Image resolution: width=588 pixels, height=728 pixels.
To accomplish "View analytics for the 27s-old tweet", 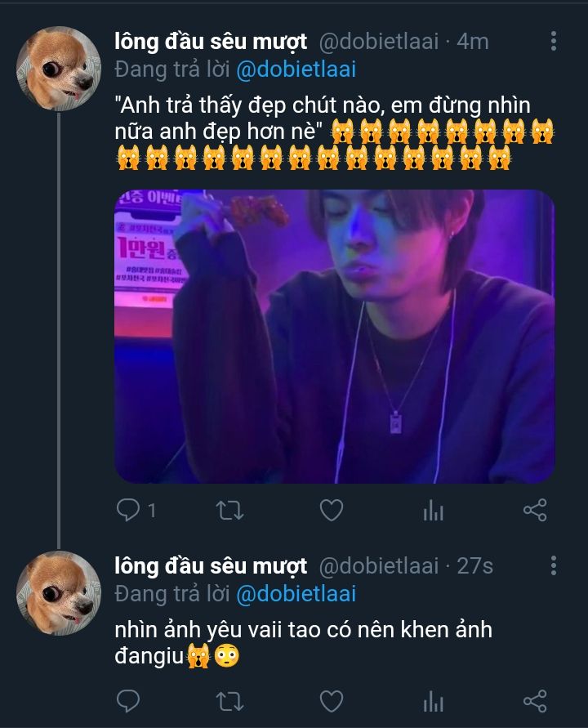I will tap(433, 701).
